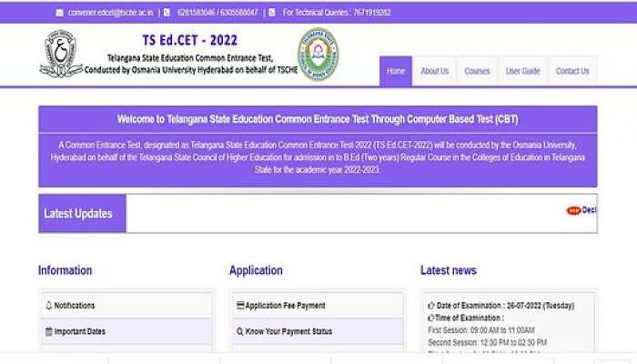The width and height of the screenshot is (637, 364).
Task: Click the phone icon before Technical Queries
Action: pyautogui.click(x=272, y=13)
